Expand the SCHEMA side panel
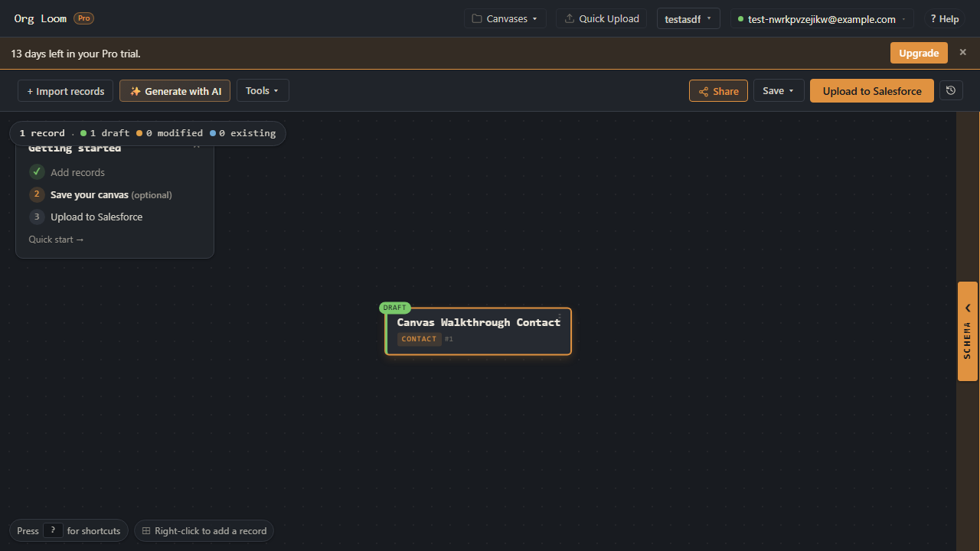Screen dimensions: 980x551 pos(968,331)
